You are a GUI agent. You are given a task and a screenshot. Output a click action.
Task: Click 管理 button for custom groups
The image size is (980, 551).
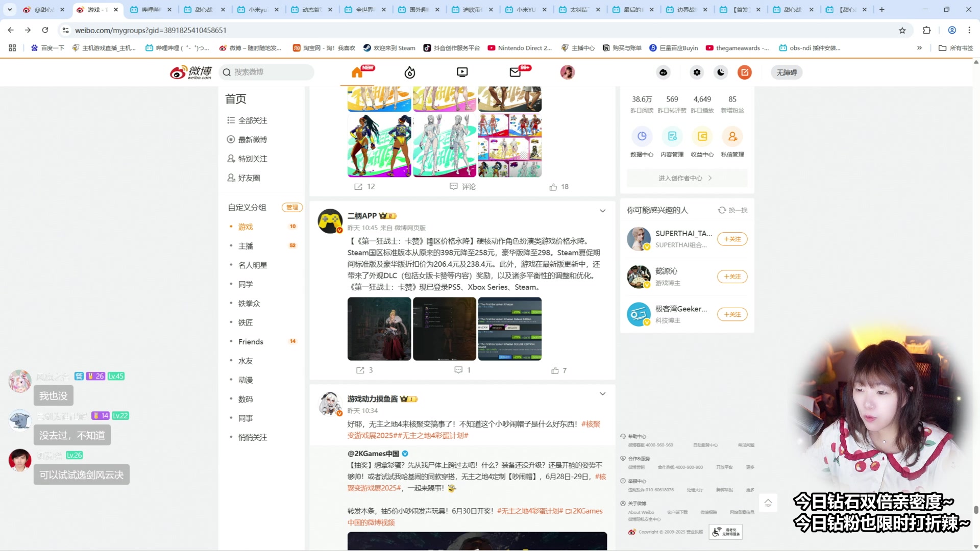pos(292,207)
